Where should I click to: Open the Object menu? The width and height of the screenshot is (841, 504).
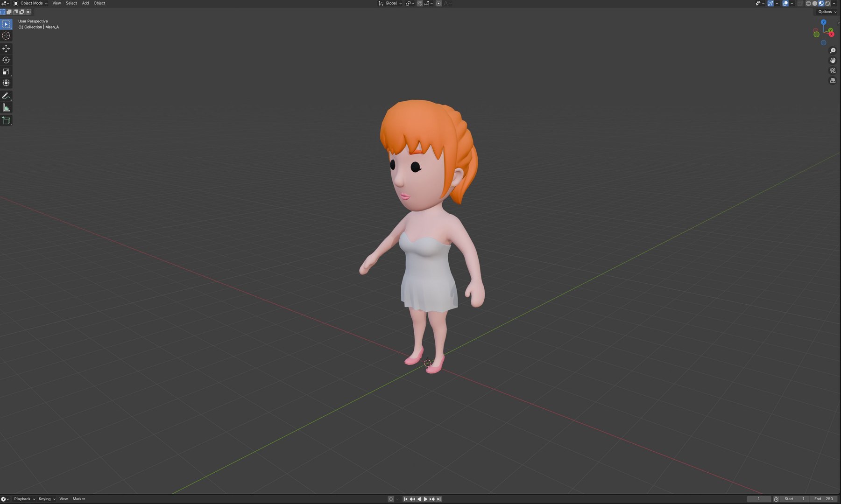(x=99, y=3)
